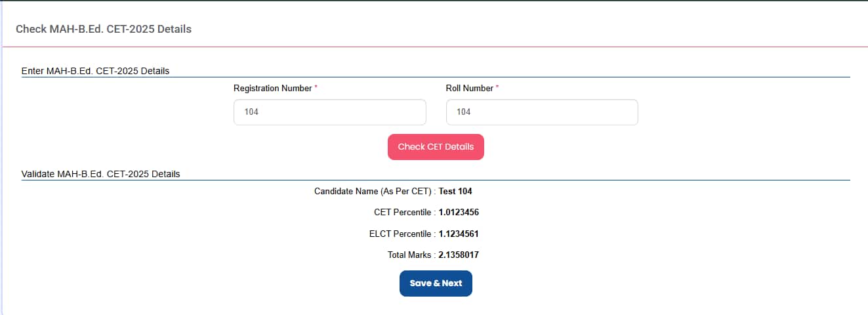Click the Enter MAH-B.Ed. CET-2025 Details section title
The height and width of the screenshot is (315, 868).
point(96,71)
